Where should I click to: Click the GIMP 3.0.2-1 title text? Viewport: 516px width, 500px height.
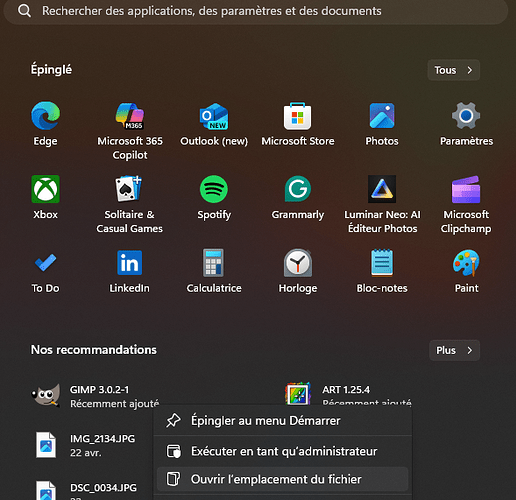point(99,389)
